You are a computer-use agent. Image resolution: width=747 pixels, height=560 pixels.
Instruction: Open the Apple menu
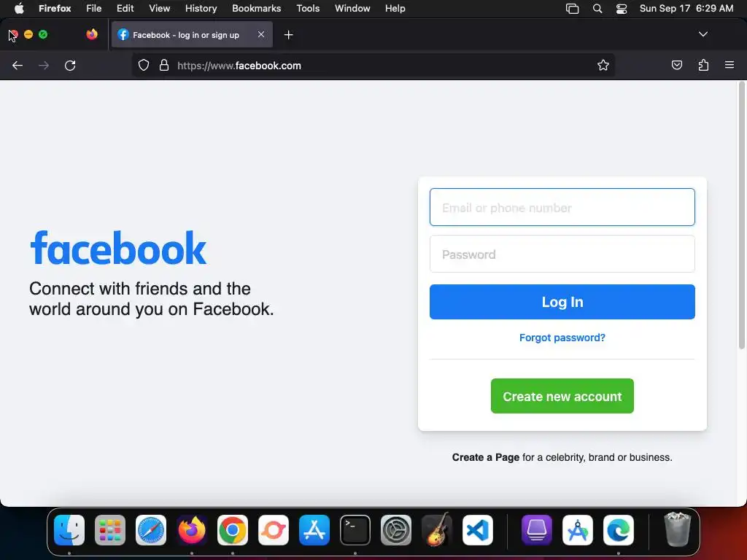click(x=19, y=9)
